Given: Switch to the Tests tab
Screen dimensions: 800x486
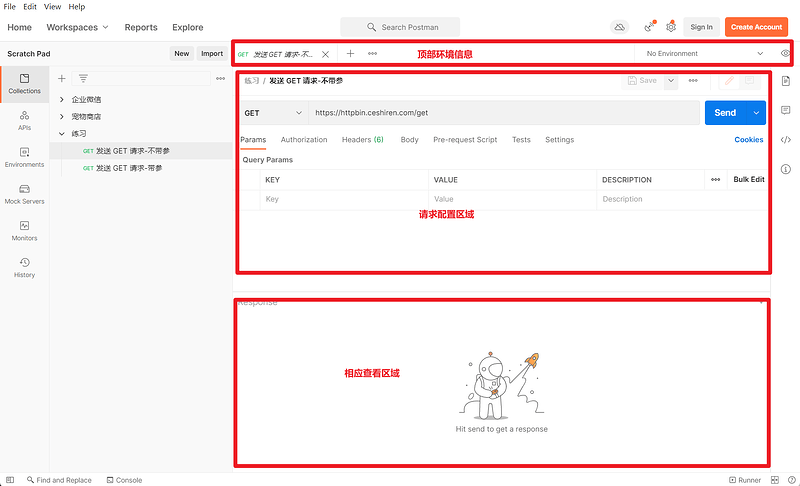Looking at the screenshot, I should [521, 140].
